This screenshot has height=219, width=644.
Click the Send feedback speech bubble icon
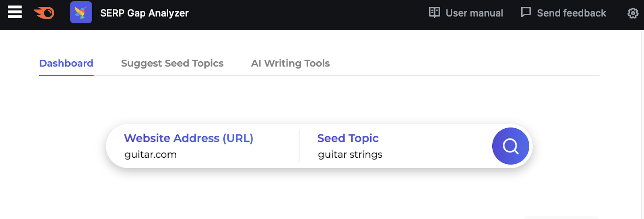(x=526, y=12)
